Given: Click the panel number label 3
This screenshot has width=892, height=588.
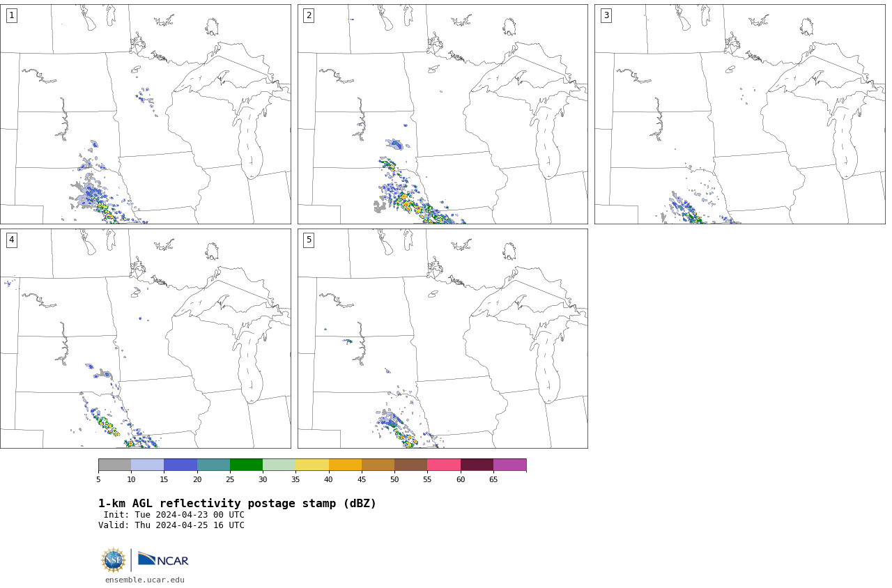Looking at the screenshot, I should [x=606, y=15].
